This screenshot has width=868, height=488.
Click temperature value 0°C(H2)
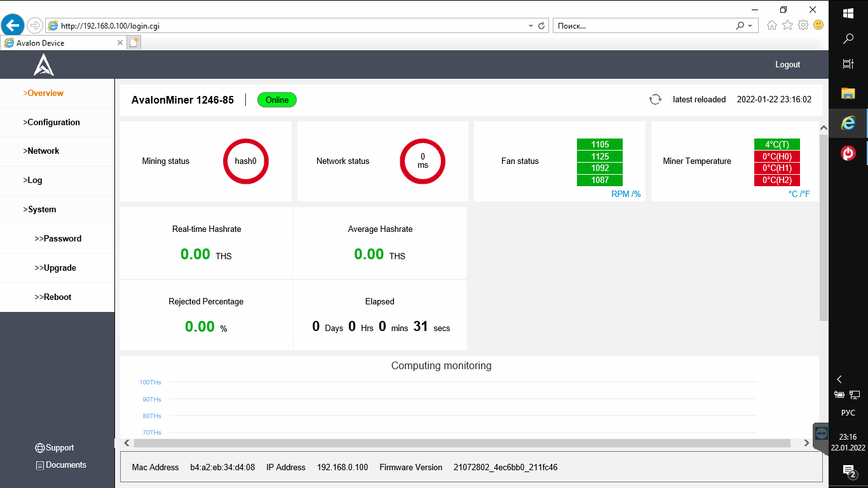coord(777,180)
